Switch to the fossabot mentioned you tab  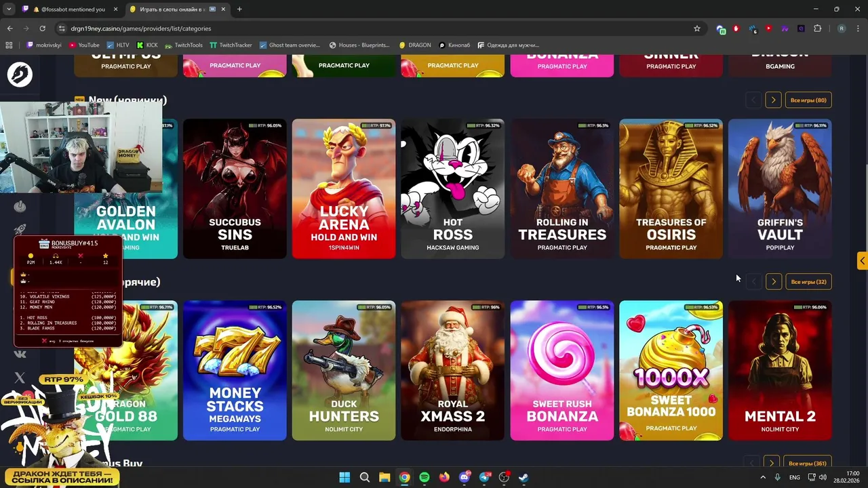[x=70, y=9]
